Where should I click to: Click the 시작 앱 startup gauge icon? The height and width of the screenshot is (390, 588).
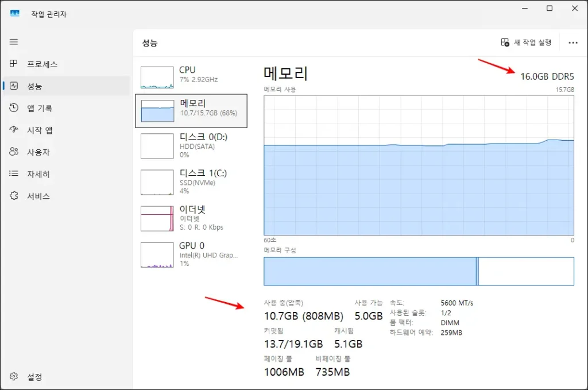tap(14, 130)
